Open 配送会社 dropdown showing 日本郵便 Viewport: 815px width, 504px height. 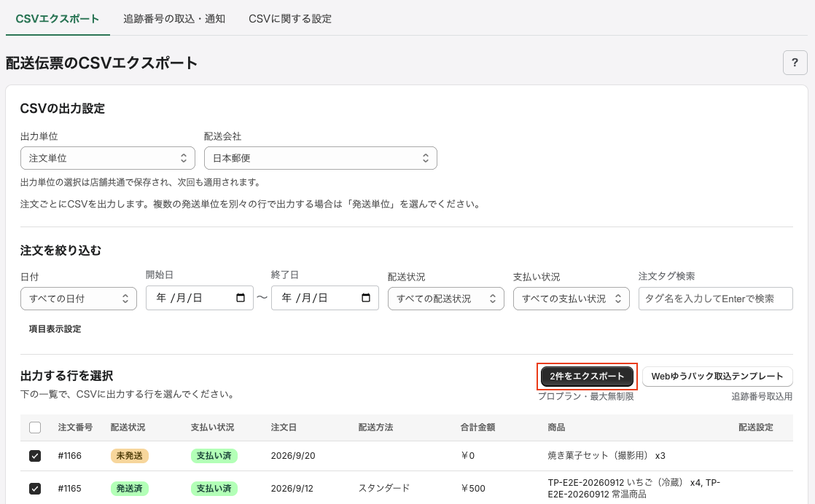tap(320, 158)
